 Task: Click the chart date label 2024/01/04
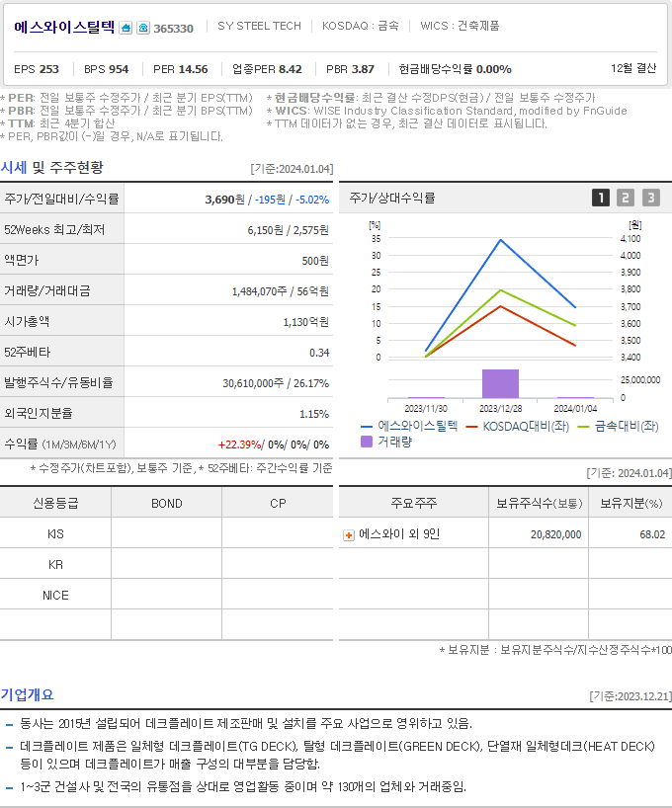[x=575, y=409]
